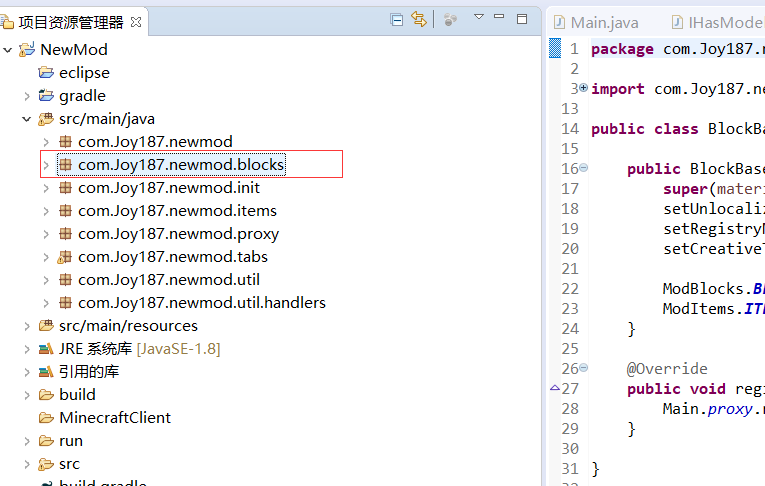Select the JRE 系统库 [JavaSE-1.8] label
This screenshot has width=765, height=486.
tap(140, 349)
